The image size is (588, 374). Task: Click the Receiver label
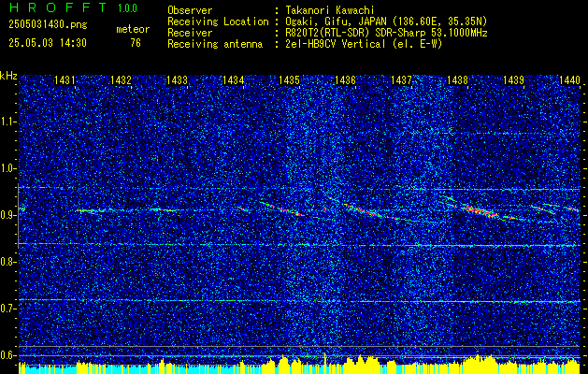pyautogui.click(x=190, y=33)
